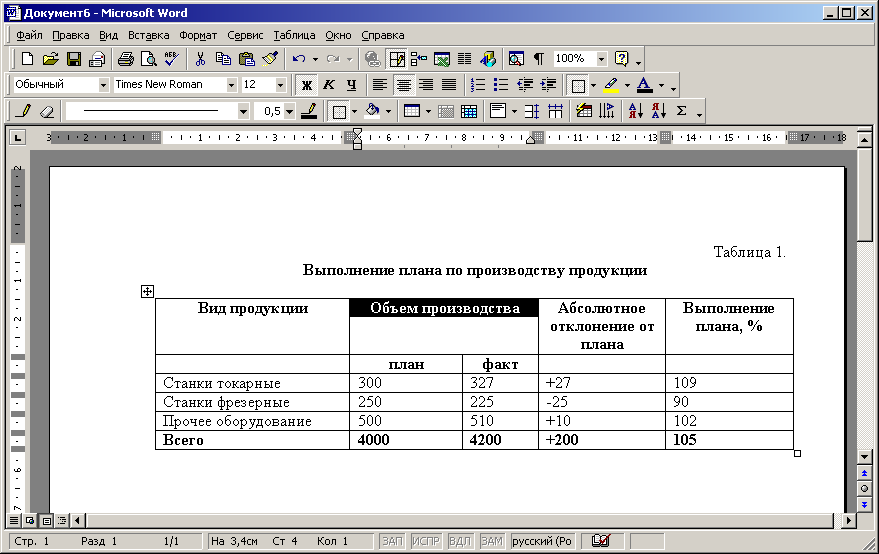Sort descending in table toolbar

659,111
